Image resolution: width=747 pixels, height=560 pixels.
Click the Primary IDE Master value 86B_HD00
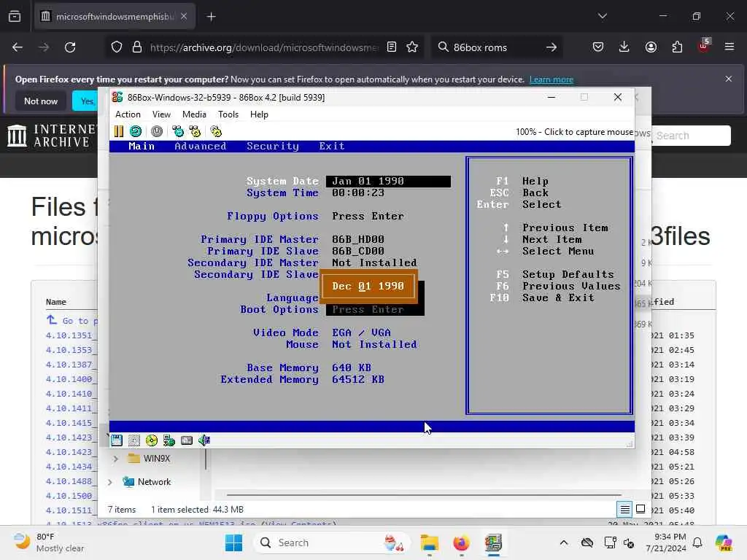(x=357, y=239)
